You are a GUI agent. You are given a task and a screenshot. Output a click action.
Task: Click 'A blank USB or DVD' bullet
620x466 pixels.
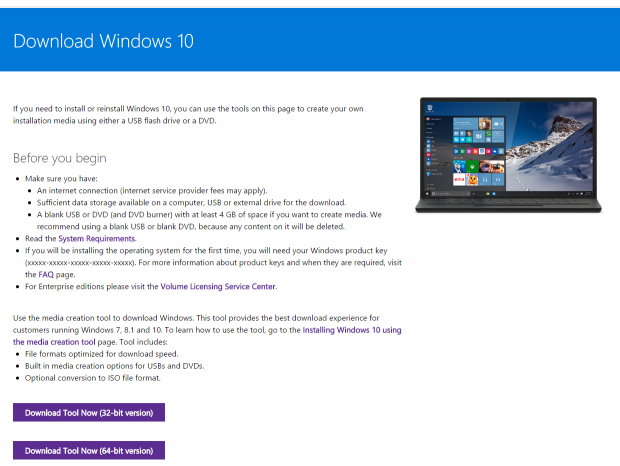[209, 220]
